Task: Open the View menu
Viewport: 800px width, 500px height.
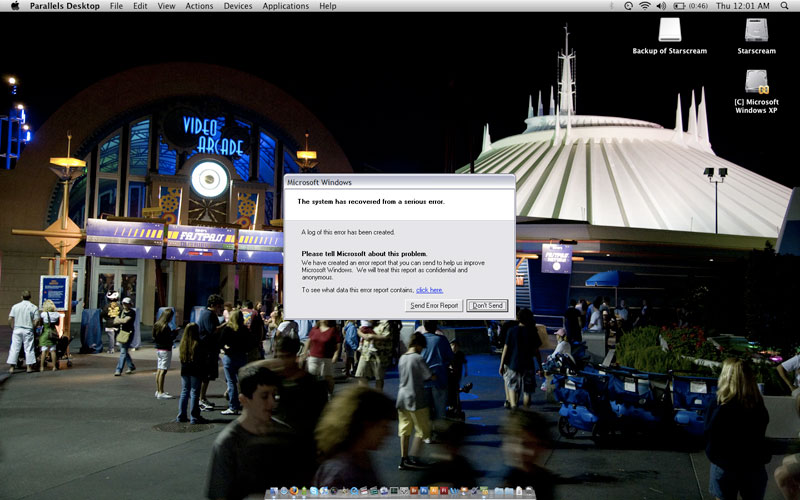Action: click(166, 6)
